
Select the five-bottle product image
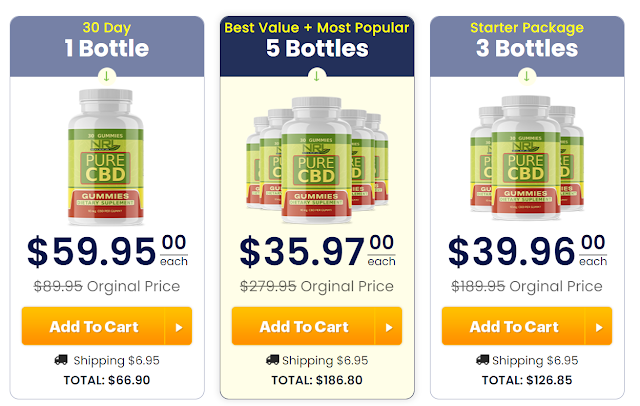click(317, 160)
